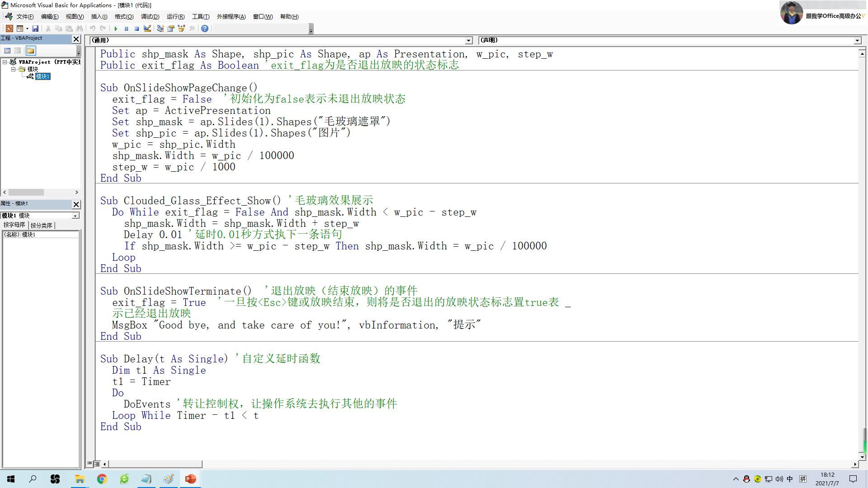Click the Reset (stop) toolbar icon
The width and height of the screenshot is (868, 488).
(137, 28)
